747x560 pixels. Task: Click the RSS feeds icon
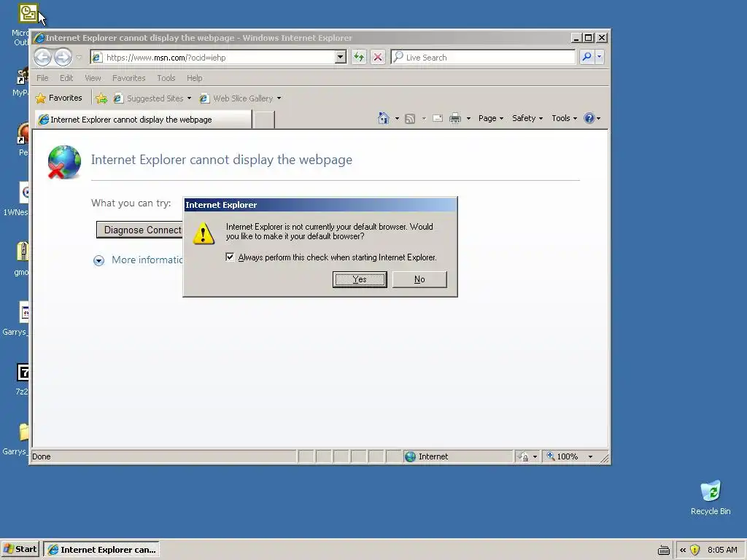click(410, 119)
